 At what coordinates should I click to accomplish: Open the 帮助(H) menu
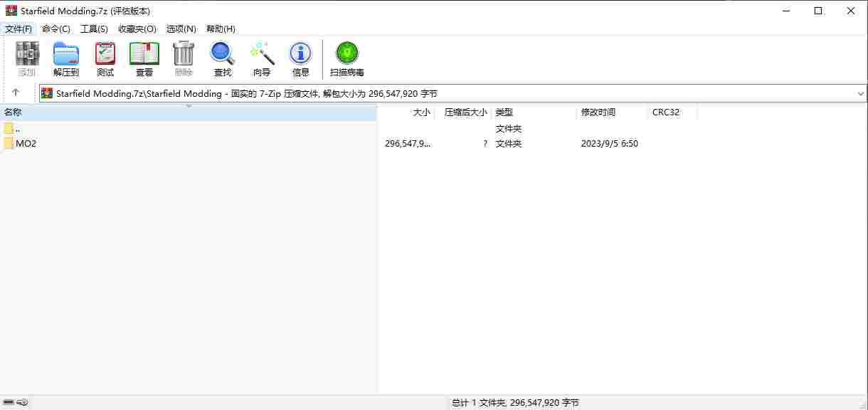point(221,28)
